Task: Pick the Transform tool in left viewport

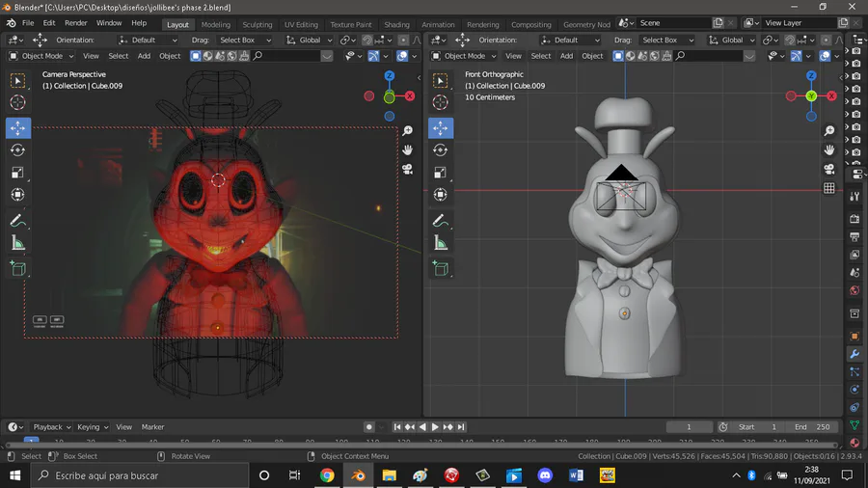Action: (x=17, y=195)
